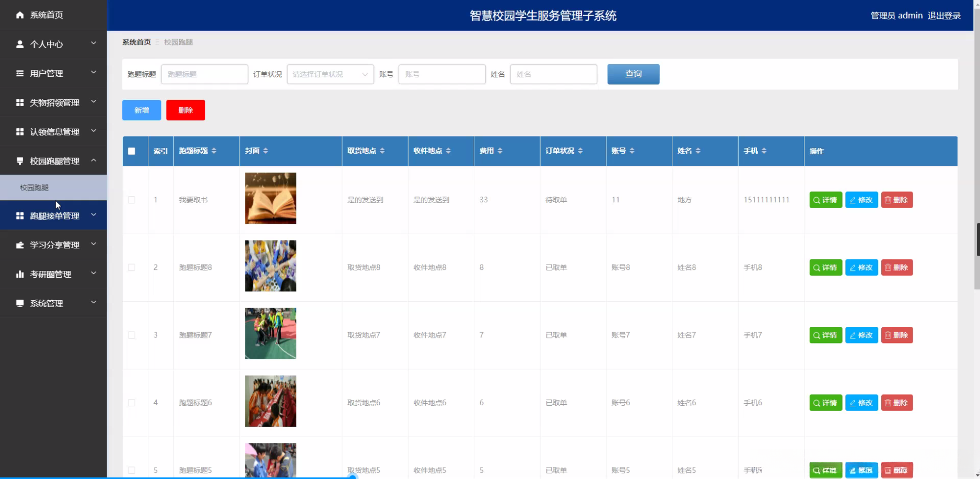Sort by 封面 column arrows
This screenshot has height=479, width=980.
coord(265,151)
